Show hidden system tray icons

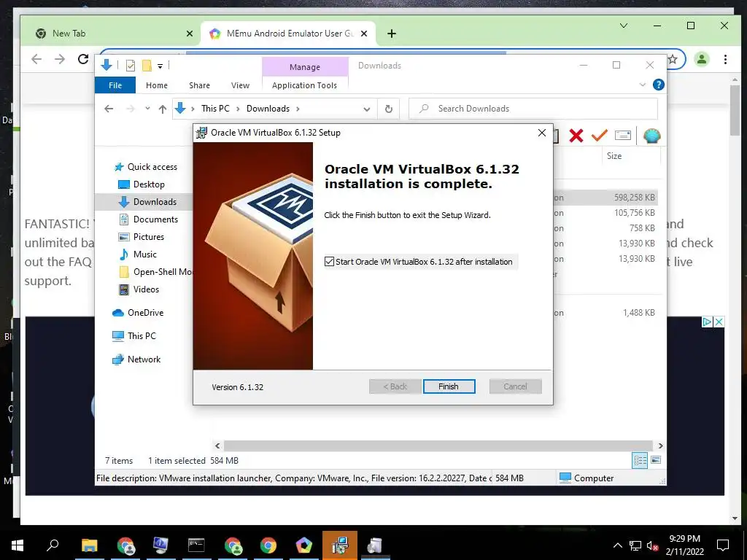(617, 545)
